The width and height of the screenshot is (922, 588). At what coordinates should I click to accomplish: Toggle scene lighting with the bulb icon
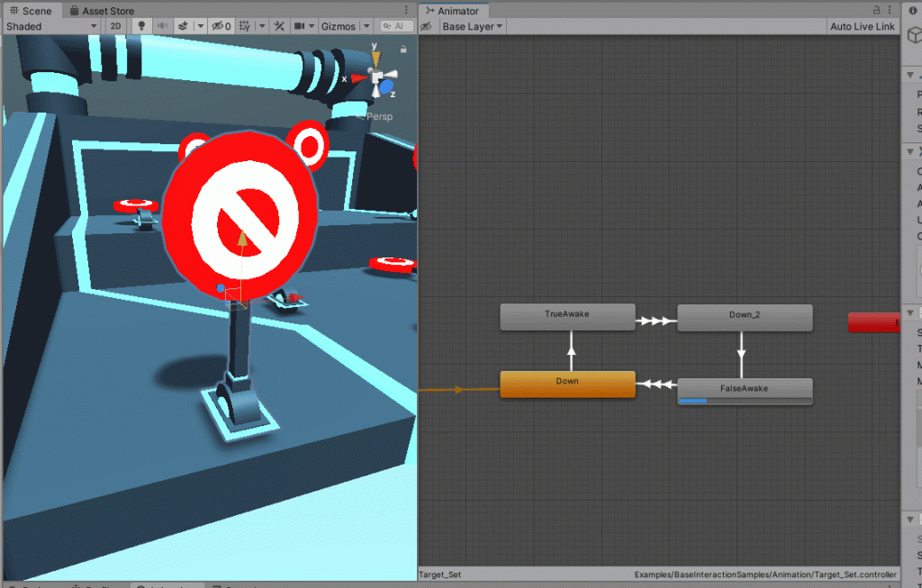tap(140, 26)
